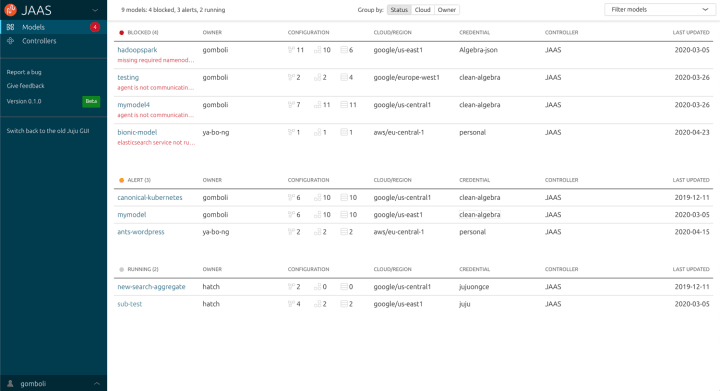
Task: Click the grey Running status dot
Action: [x=121, y=269]
